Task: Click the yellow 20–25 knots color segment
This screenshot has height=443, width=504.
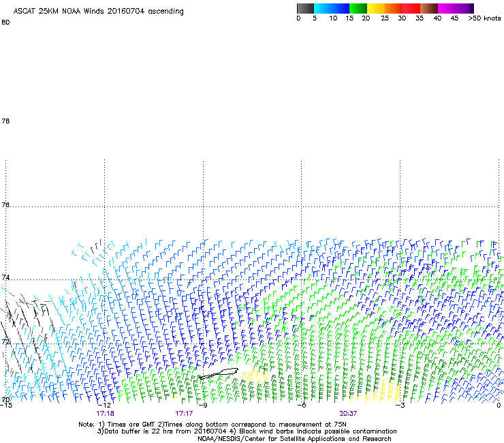Action: 376,8
